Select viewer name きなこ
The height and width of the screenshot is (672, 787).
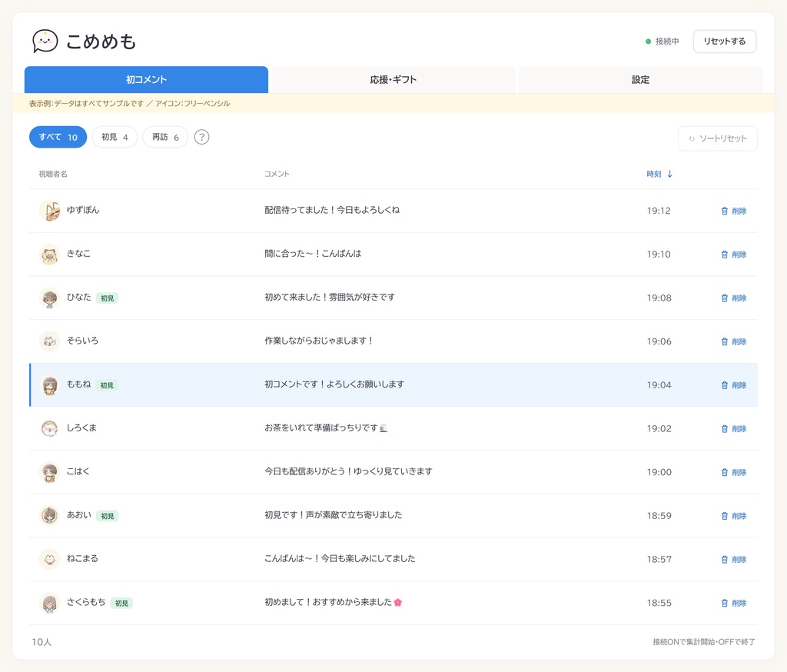pyautogui.click(x=79, y=254)
